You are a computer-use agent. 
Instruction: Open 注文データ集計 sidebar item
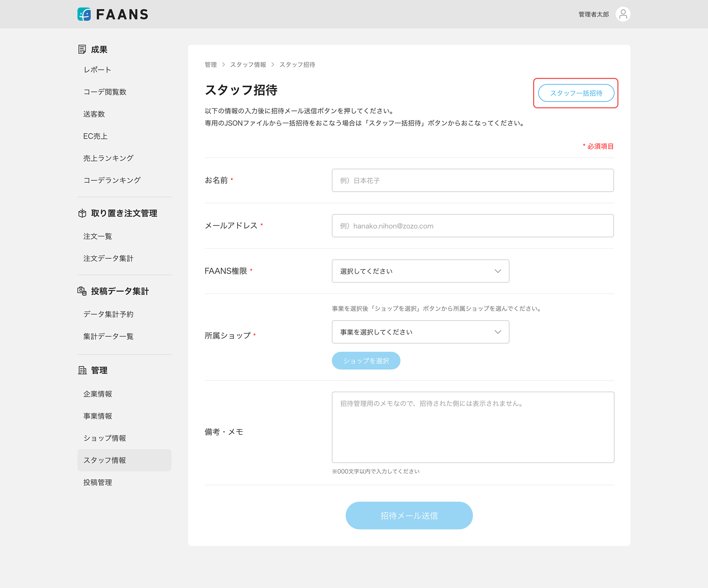coord(108,258)
